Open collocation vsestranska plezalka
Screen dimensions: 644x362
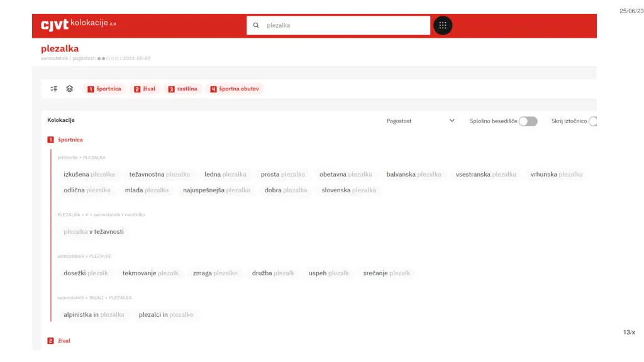(486, 175)
